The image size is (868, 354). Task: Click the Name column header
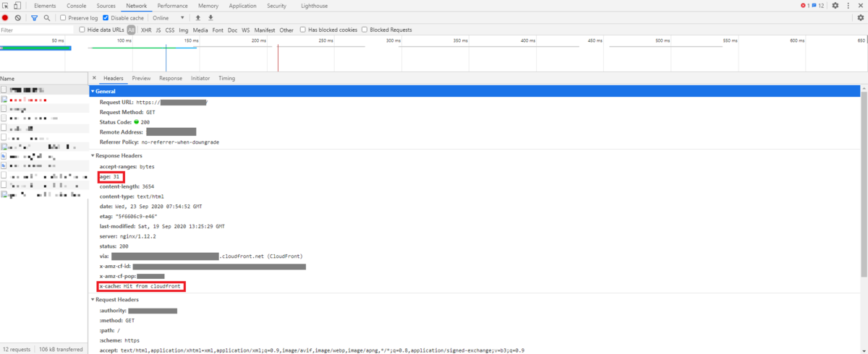(43, 78)
